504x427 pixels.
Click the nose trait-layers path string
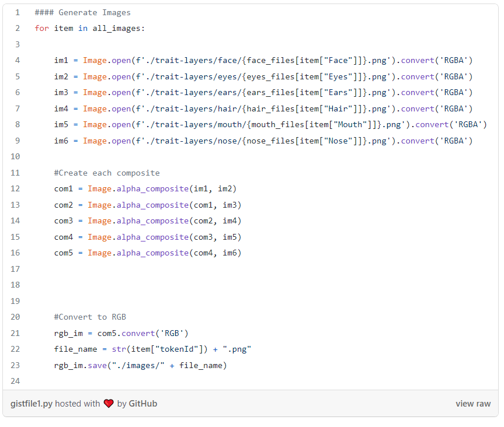click(x=263, y=141)
